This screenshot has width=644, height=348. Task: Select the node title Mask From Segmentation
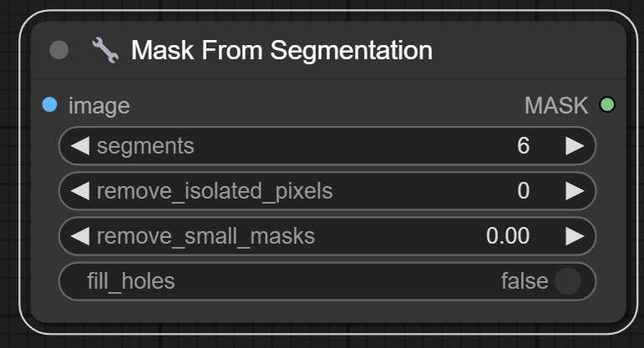[x=281, y=50]
